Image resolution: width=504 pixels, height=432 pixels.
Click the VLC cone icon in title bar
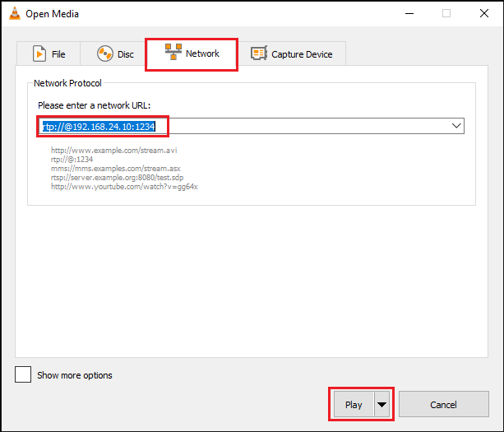click(x=15, y=13)
